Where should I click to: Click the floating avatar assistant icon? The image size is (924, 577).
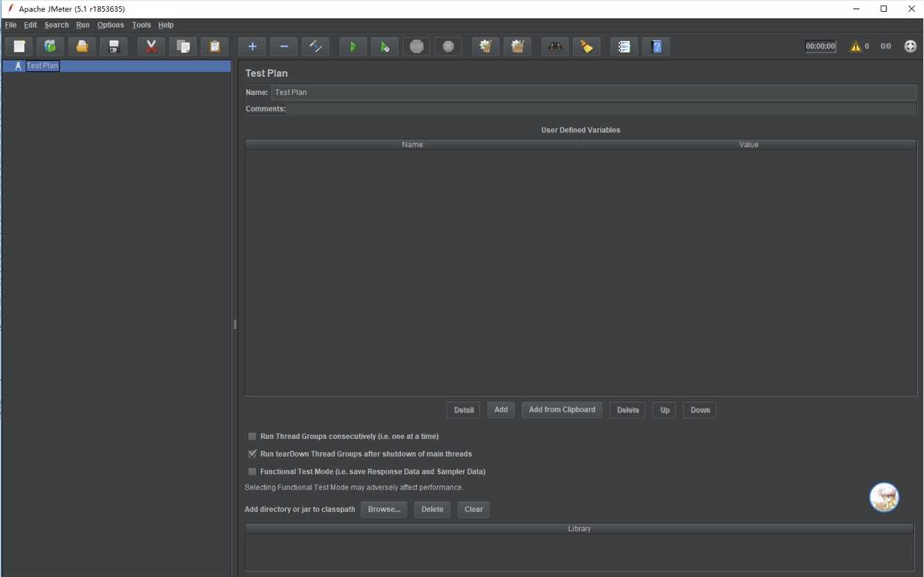tap(884, 497)
